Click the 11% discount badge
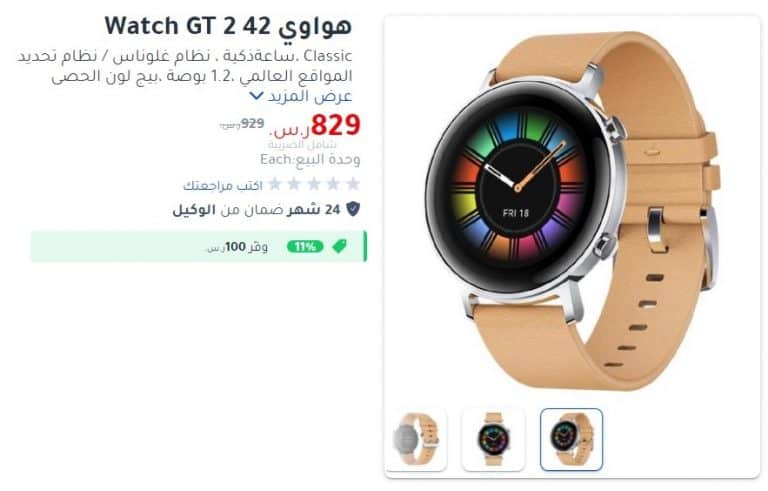The height and width of the screenshot is (491, 768). pos(305,246)
